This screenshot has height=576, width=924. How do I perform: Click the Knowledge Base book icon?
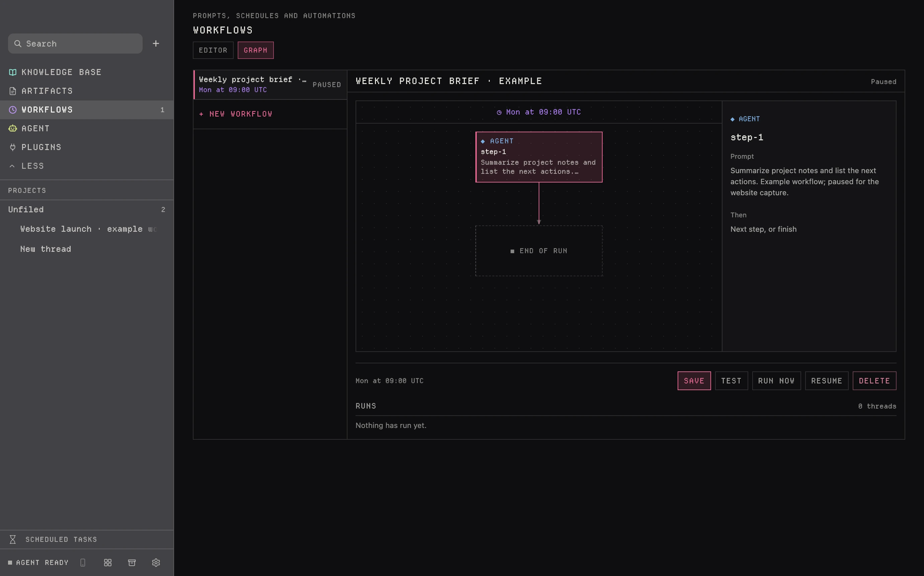pyautogui.click(x=13, y=72)
